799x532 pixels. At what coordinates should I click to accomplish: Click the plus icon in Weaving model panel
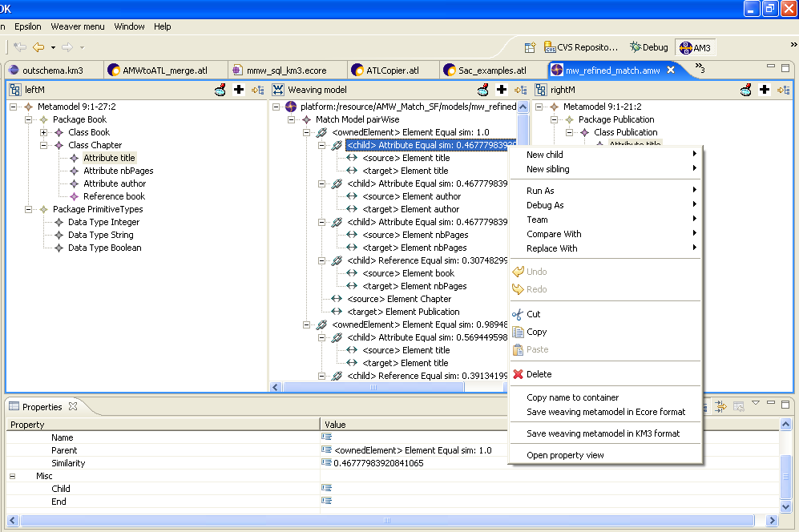pyautogui.click(x=502, y=90)
